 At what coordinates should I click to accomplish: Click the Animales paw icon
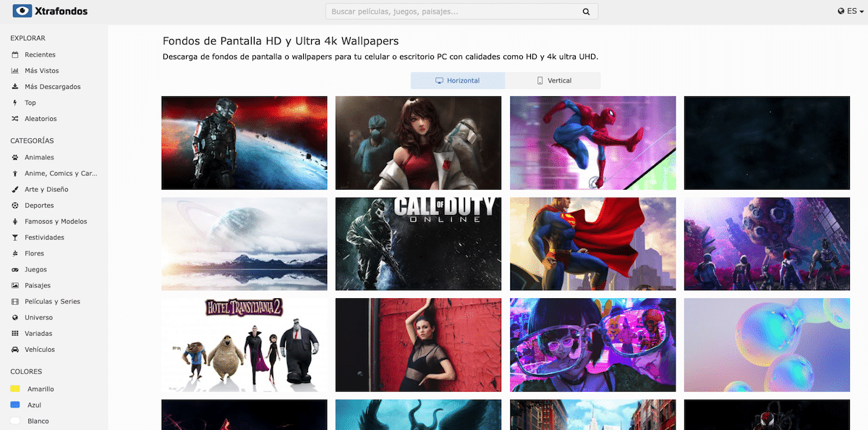click(15, 157)
